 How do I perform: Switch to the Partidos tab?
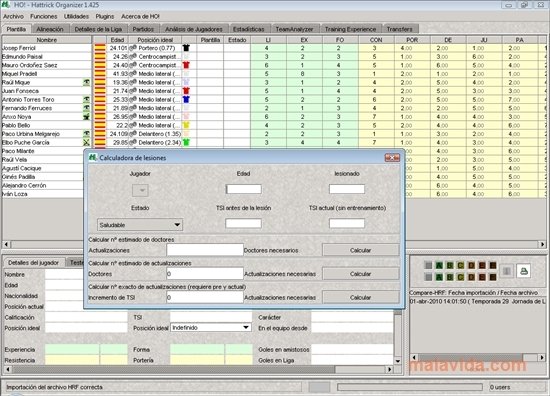click(x=143, y=29)
